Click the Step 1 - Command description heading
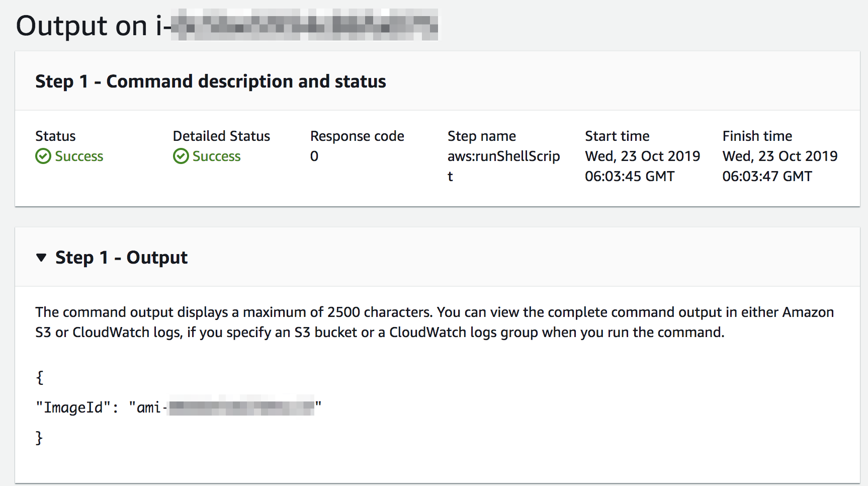This screenshot has height=486, width=868. (x=210, y=82)
